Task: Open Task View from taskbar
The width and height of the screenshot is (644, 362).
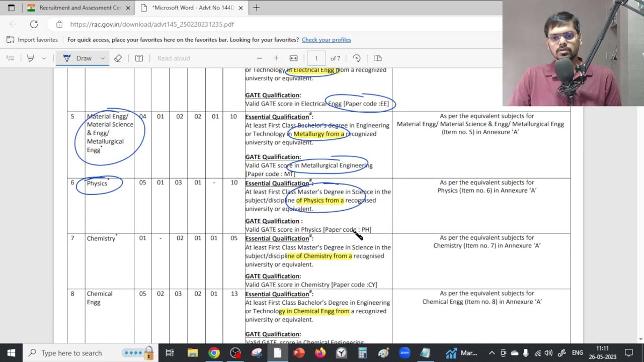Action: point(170,352)
